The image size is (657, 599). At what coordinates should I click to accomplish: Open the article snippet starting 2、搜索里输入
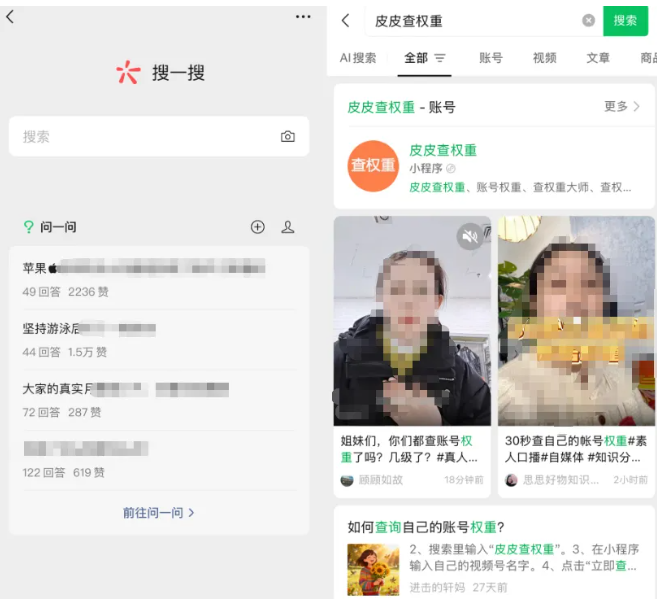524,557
